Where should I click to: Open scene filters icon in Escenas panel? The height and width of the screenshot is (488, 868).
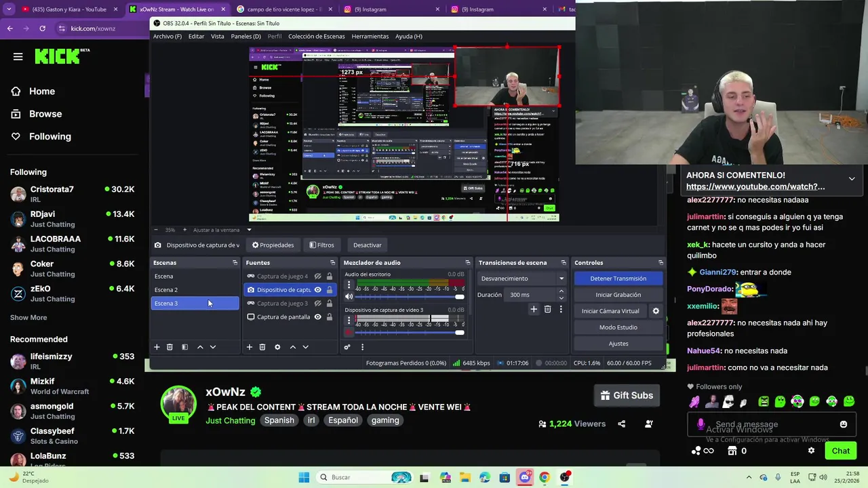tap(184, 347)
